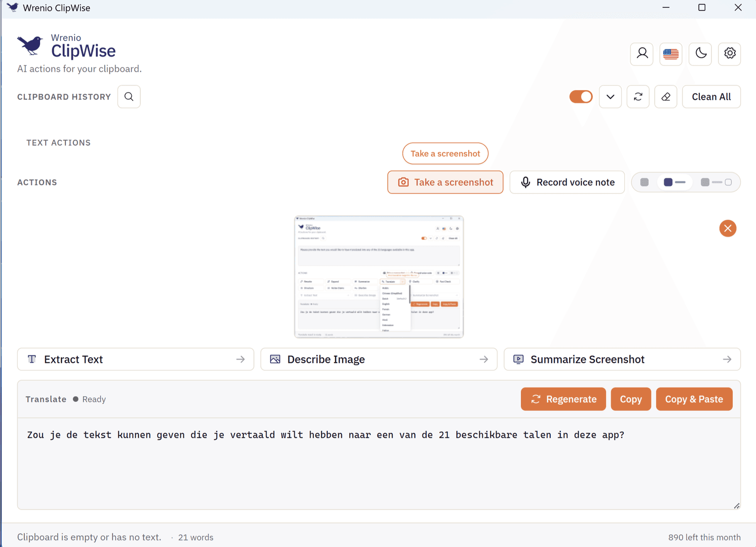Remove screenshot with the orange X button
The height and width of the screenshot is (547, 756).
coord(728,228)
